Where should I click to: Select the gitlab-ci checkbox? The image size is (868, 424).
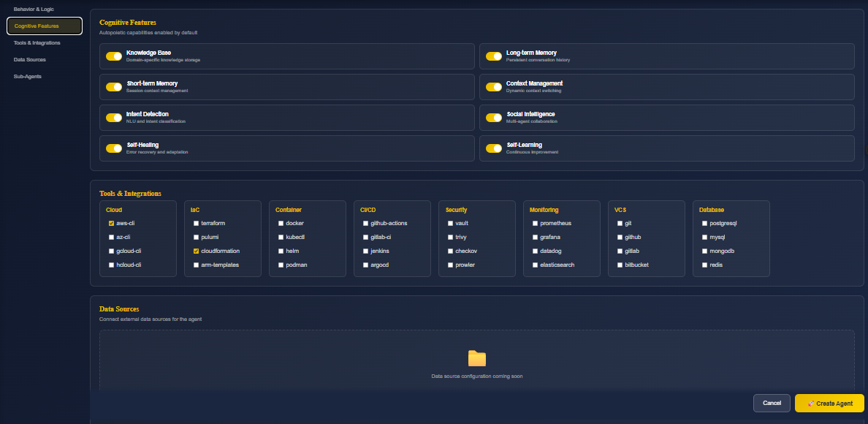tap(365, 238)
